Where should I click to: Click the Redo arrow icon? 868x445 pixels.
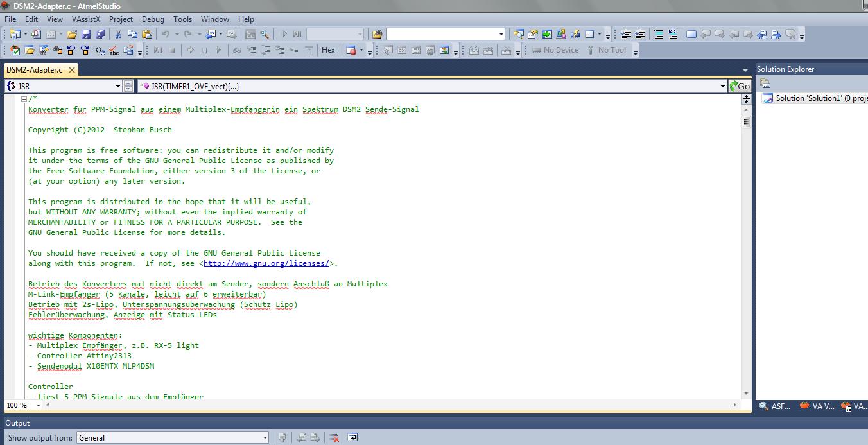pyautogui.click(x=188, y=34)
